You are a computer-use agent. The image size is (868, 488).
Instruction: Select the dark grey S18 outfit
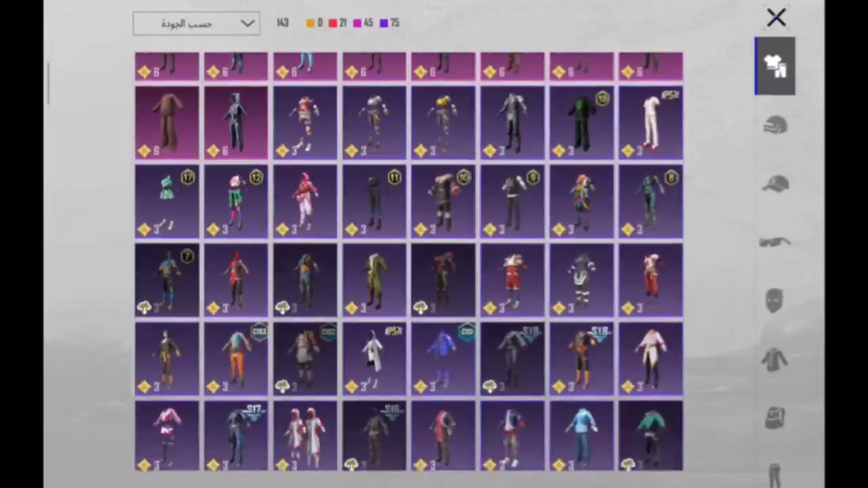coord(513,359)
